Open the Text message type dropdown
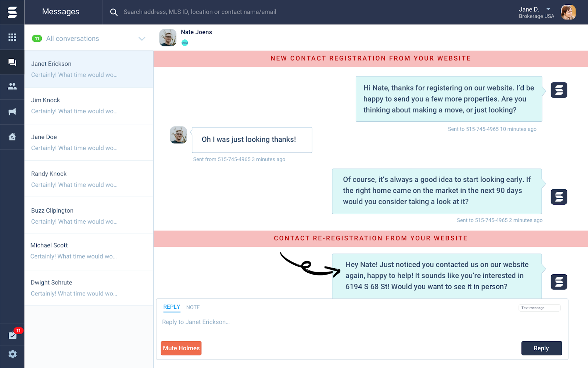 pyautogui.click(x=539, y=308)
